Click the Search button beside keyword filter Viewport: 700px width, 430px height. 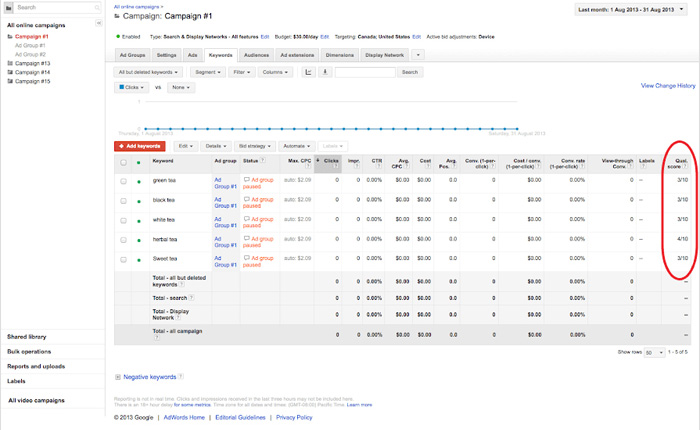(410, 72)
